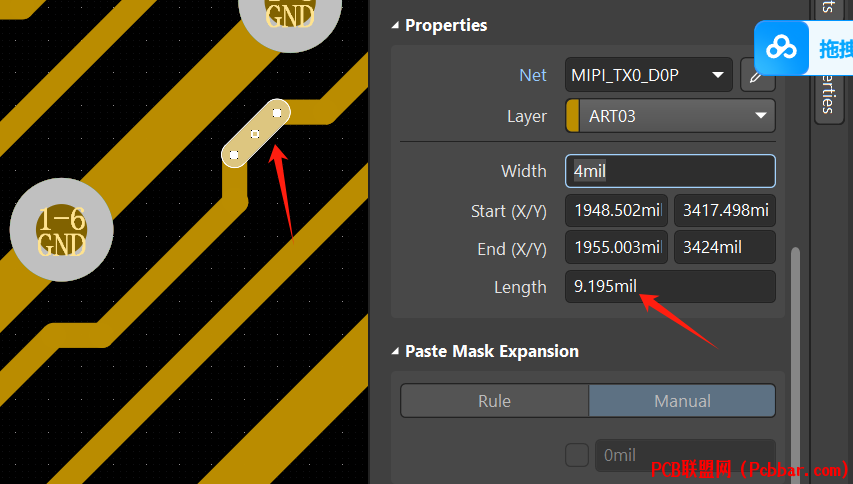The image size is (853, 484).
Task: Click the track's lower-left endpoint handle
Action: point(233,156)
